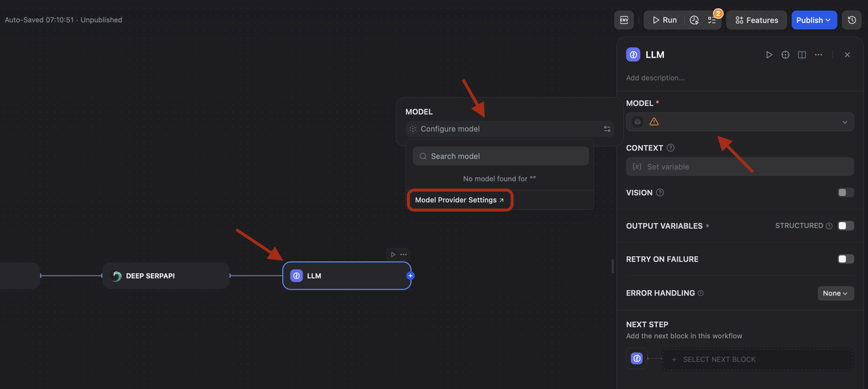The height and width of the screenshot is (389, 868).
Task: Click the Search model field
Action: (x=500, y=156)
